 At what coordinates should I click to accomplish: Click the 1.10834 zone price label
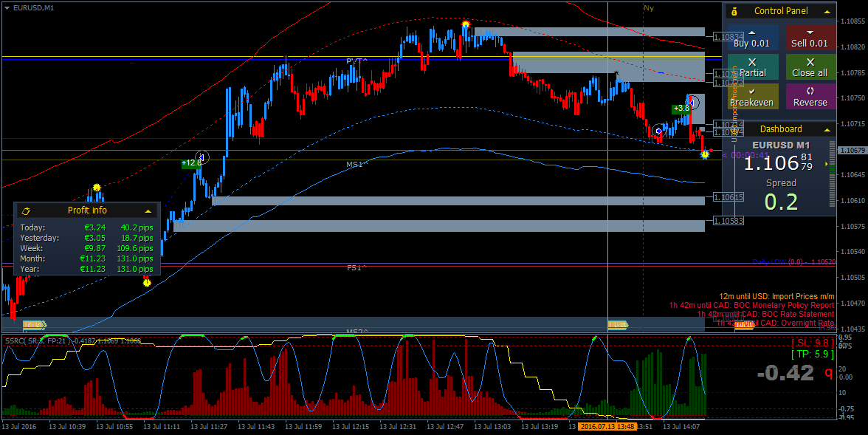[728, 37]
